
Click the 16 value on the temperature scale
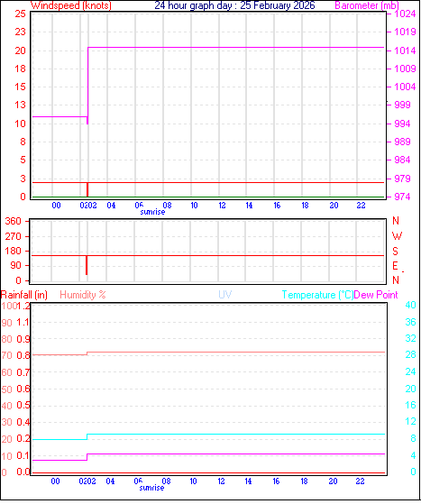point(411,405)
